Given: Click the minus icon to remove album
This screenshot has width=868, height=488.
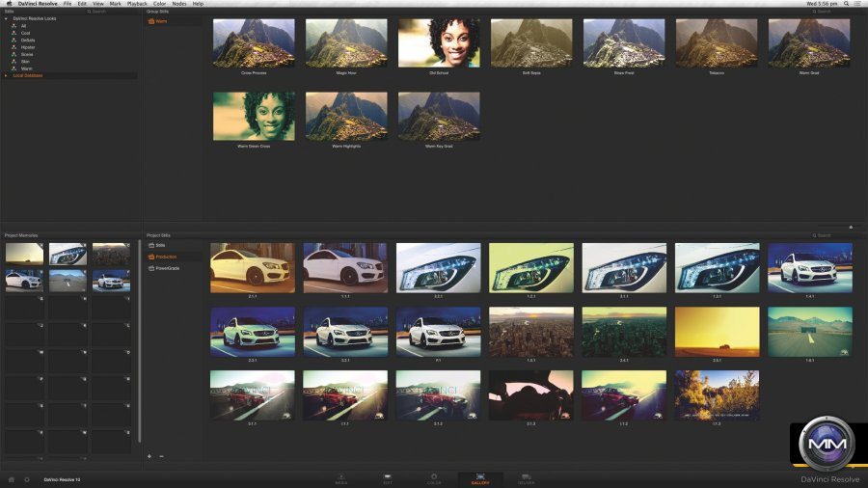Looking at the screenshot, I should [x=161, y=455].
